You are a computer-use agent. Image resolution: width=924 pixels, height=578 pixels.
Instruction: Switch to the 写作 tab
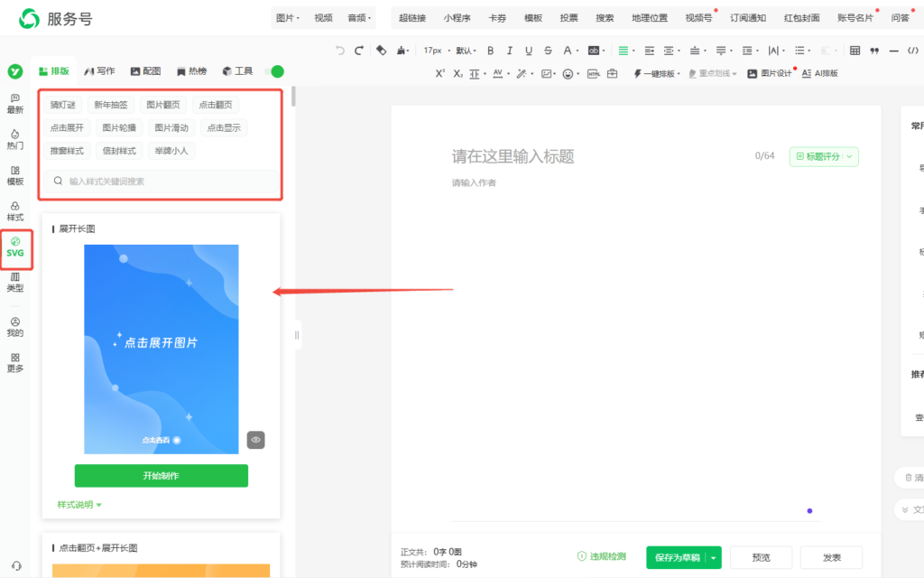99,71
